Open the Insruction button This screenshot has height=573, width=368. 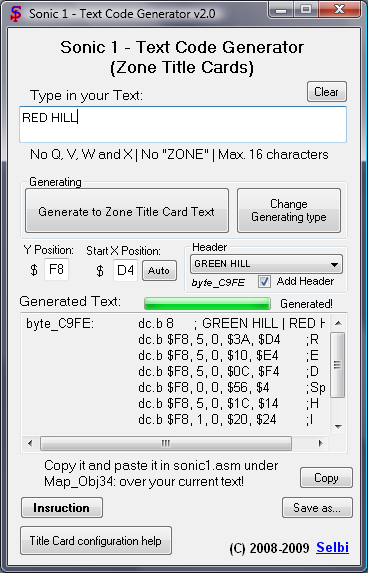coord(62,508)
